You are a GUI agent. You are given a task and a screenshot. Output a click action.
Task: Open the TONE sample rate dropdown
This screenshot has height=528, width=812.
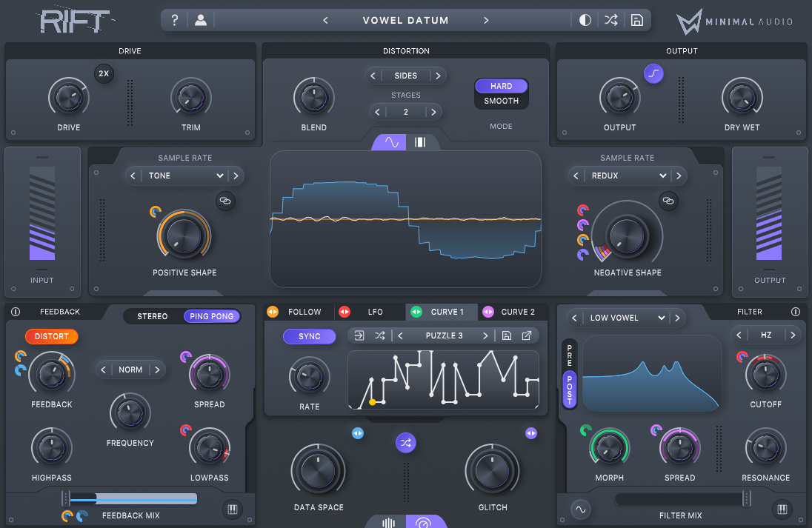185,176
